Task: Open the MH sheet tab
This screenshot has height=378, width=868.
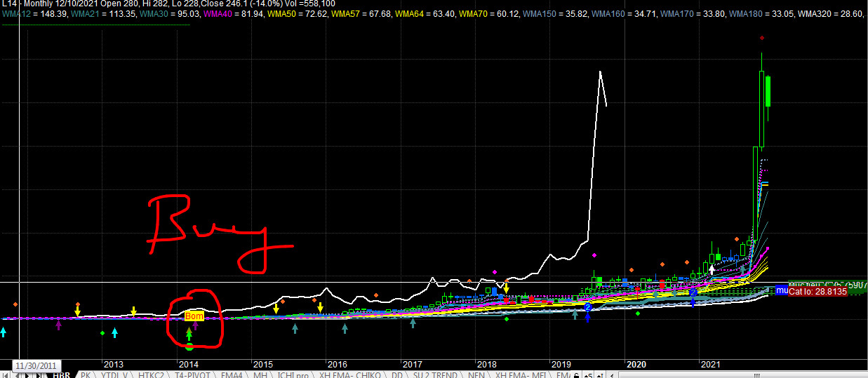Action: click(260, 374)
